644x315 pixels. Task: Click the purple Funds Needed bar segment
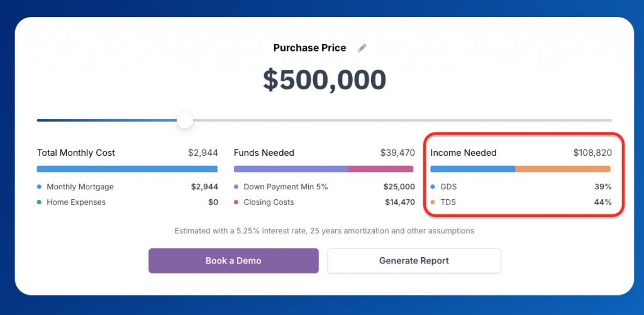pos(291,169)
